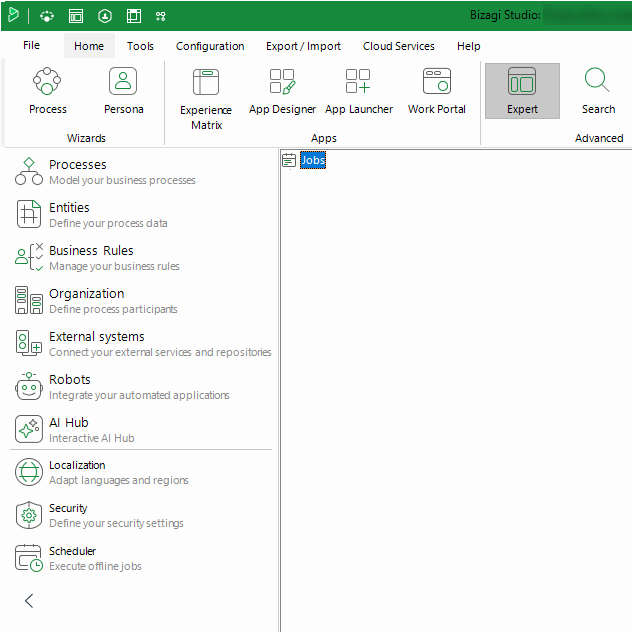Viewport: 632px width, 632px height.
Task: Click the App Launcher icon
Action: [358, 81]
